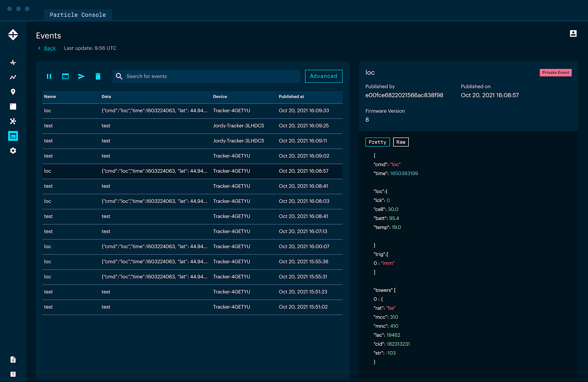Expand Advanced search filters

tap(323, 76)
